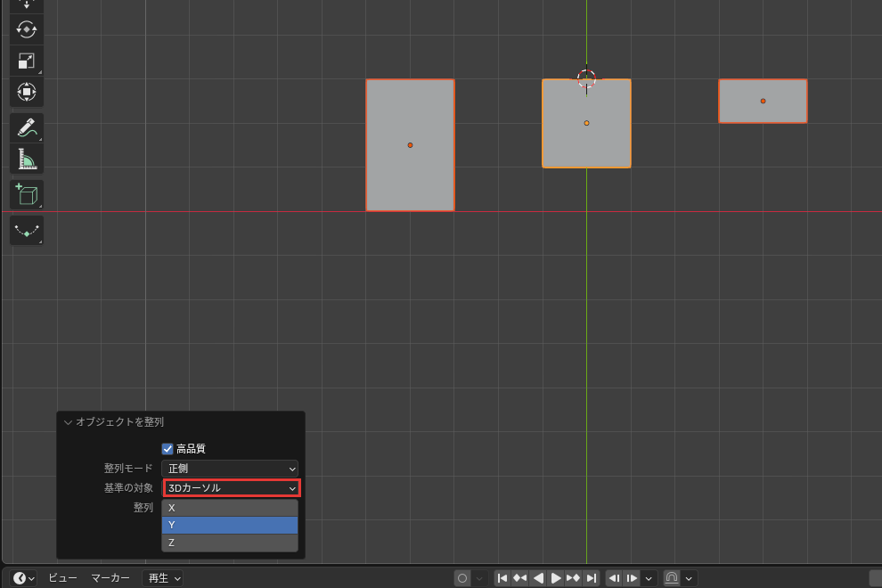Screen dimensions: 882x588
Task: Open the ビュー menu
Action: 61,578
